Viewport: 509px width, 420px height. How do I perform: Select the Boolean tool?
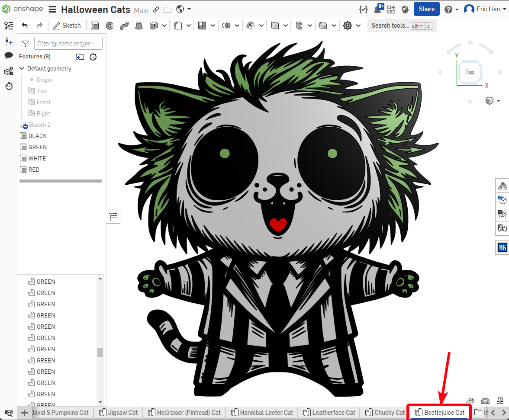coord(226,26)
